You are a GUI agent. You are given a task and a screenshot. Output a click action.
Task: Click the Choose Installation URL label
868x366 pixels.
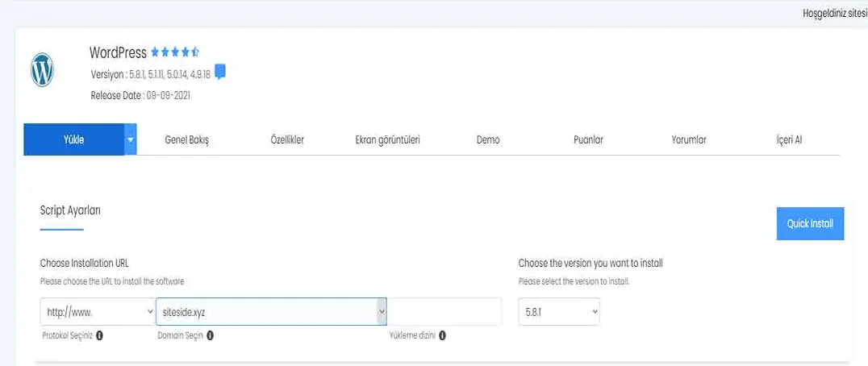(84, 263)
